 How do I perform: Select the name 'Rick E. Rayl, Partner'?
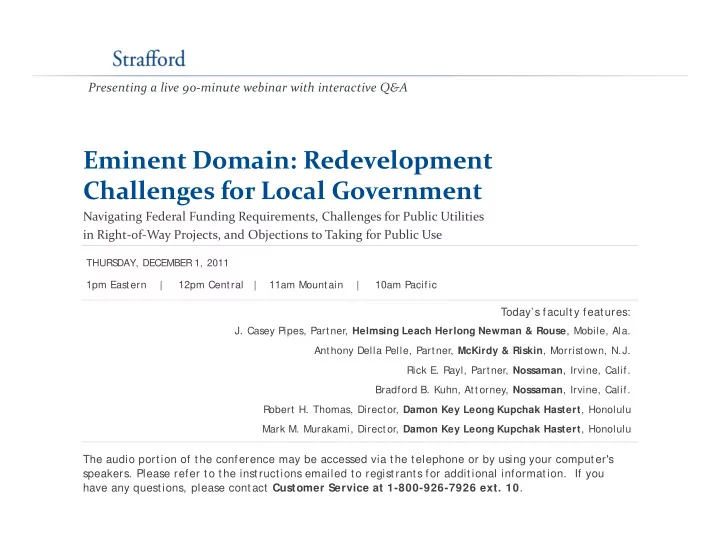click(x=456, y=370)
